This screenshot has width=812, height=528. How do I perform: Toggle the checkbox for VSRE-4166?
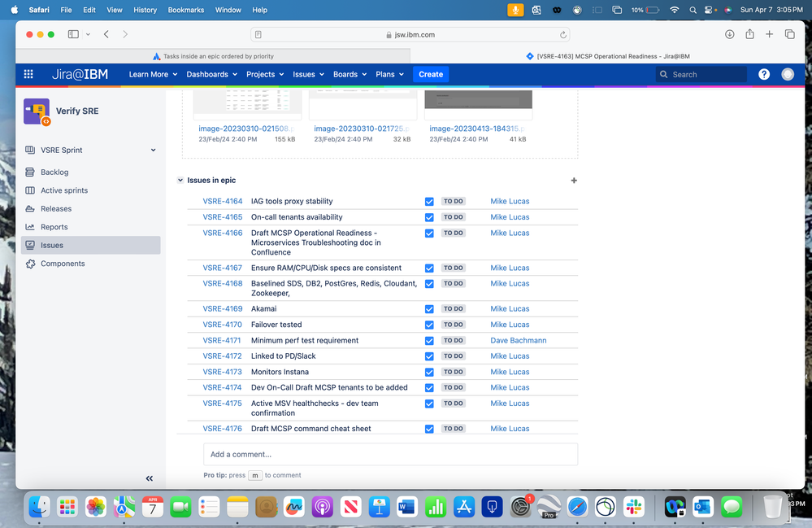pyautogui.click(x=429, y=233)
